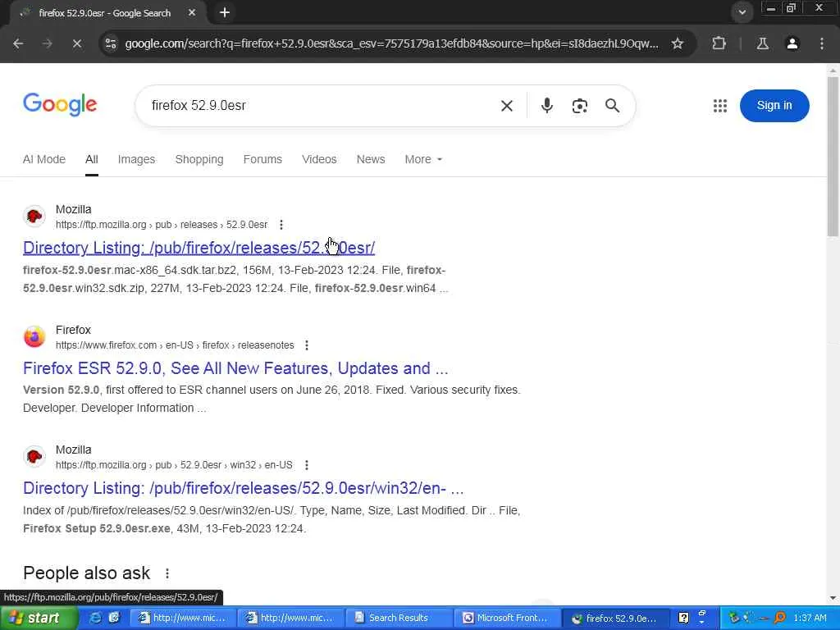Click the scrollbar down arrow
This screenshot has height=630, width=840.
point(833,598)
